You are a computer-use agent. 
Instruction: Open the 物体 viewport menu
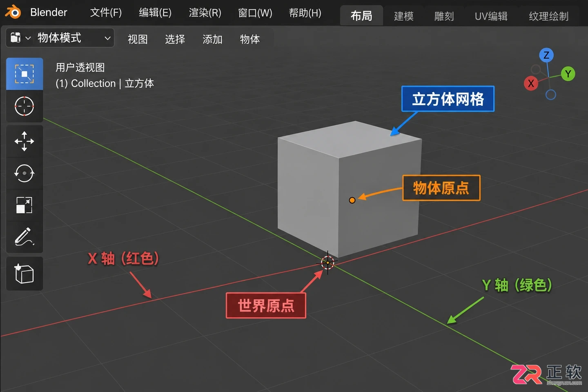click(250, 39)
